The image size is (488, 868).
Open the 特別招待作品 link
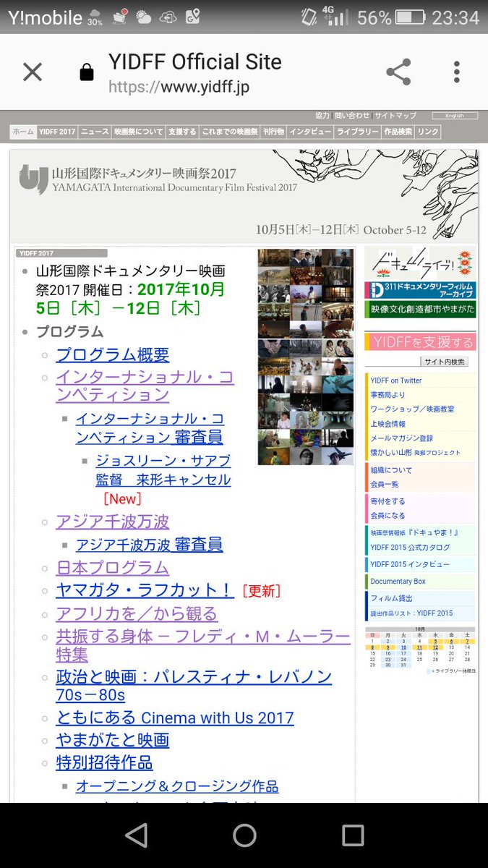click(x=104, y=762)
